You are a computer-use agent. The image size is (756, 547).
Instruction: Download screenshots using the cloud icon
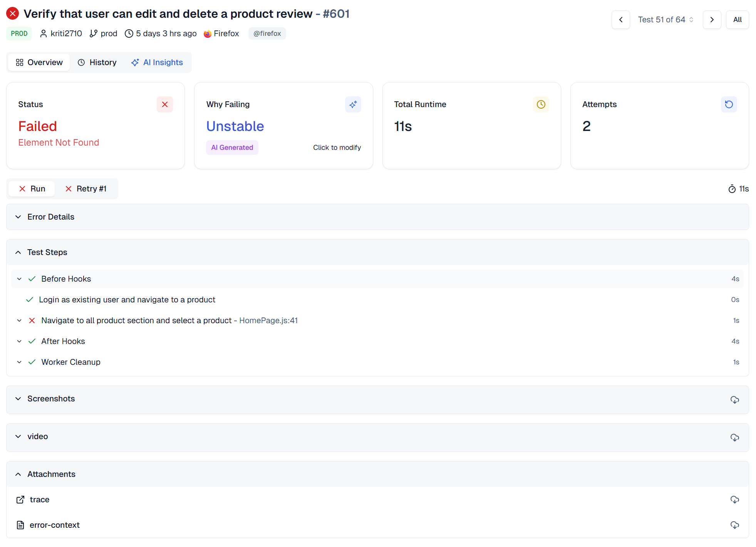(x=734, y=399)
